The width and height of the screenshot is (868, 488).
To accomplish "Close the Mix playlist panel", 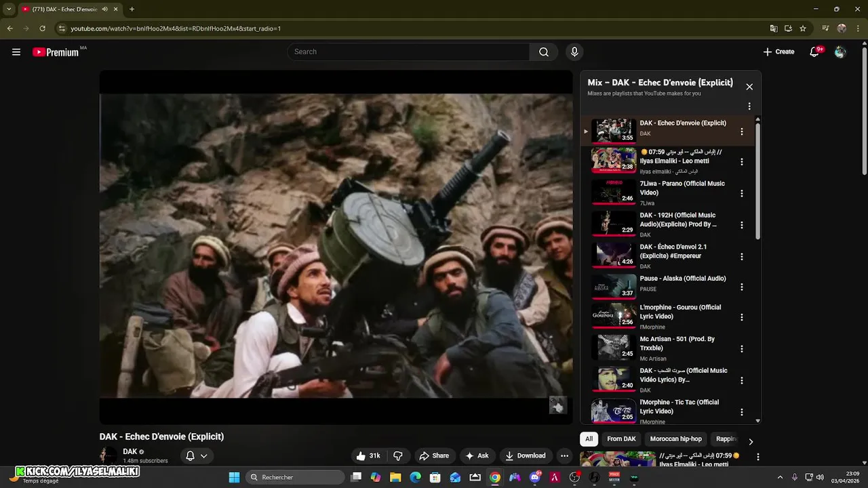I will tap(749, 87).
